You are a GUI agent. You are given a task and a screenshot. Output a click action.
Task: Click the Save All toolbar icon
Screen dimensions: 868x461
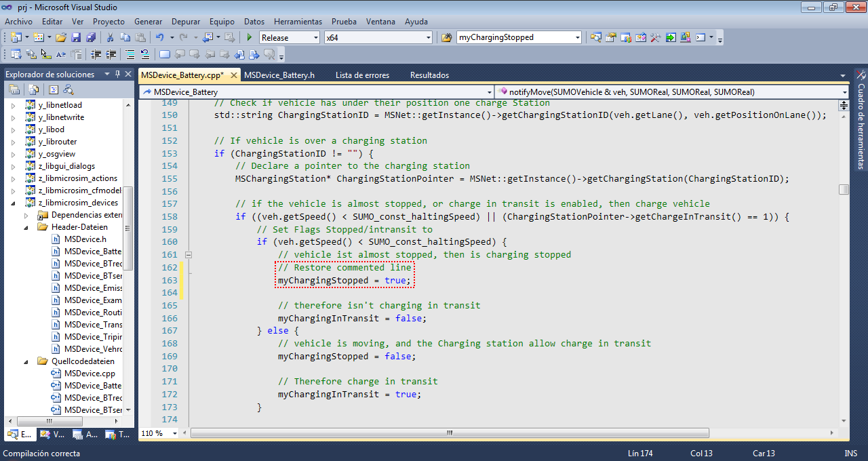(x=90, y=38)
